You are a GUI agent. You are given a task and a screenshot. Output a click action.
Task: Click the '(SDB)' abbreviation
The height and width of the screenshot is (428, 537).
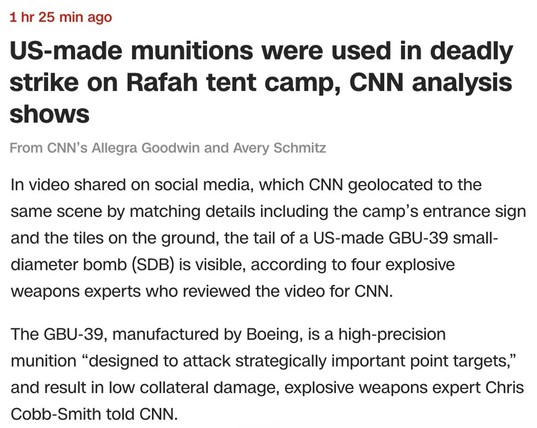pyautogui.click(x=154, y=265)
